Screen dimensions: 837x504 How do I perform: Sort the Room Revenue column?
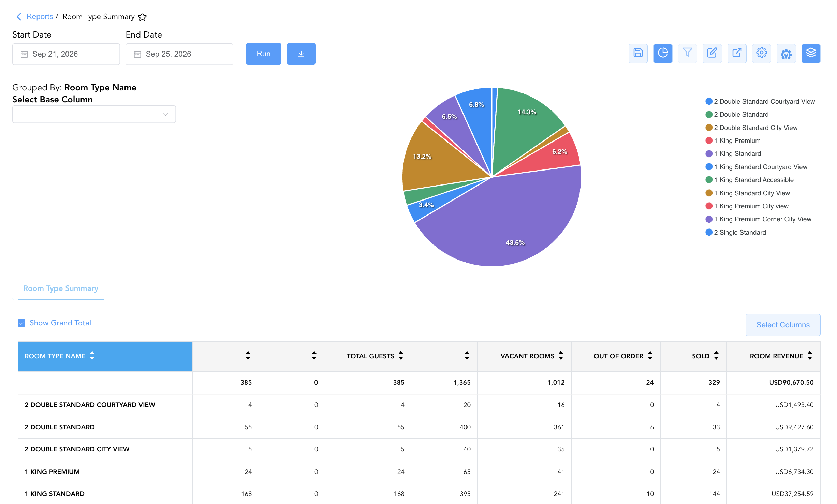810,356
